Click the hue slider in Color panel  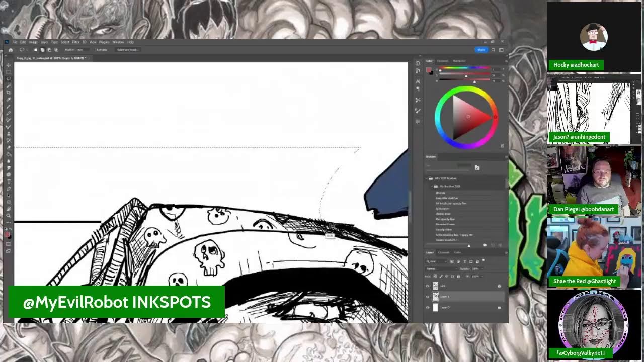point(464,68)
